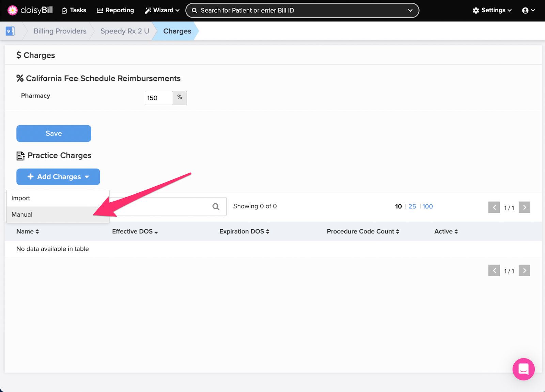This screenshot has width=545, height=392.
Task: Sort the table by Active
Action: (446, 231)
